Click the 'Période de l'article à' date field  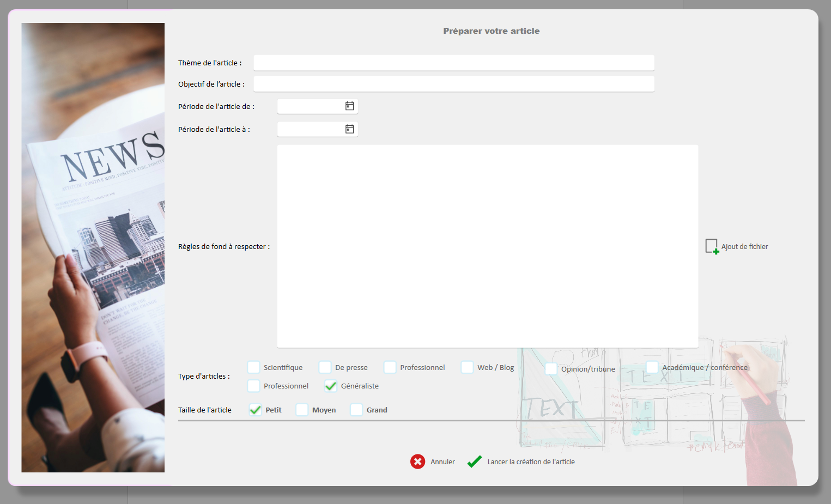(x=318, y=129)
